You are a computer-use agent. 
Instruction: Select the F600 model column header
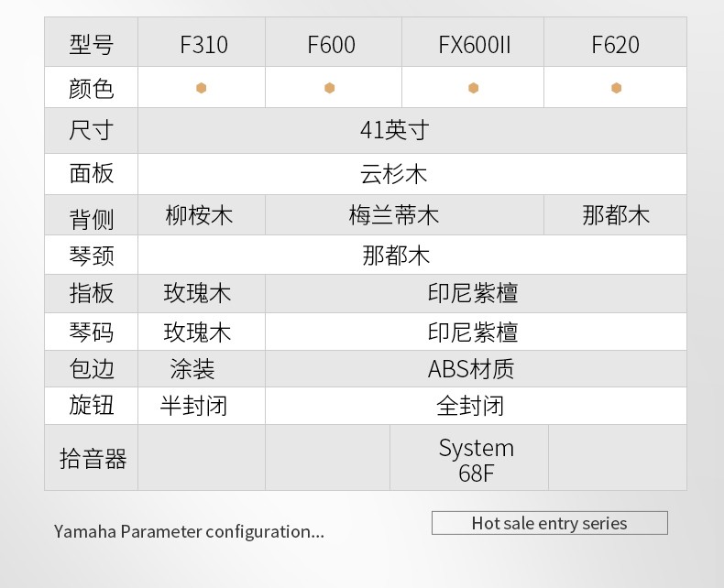click(331, 44)
